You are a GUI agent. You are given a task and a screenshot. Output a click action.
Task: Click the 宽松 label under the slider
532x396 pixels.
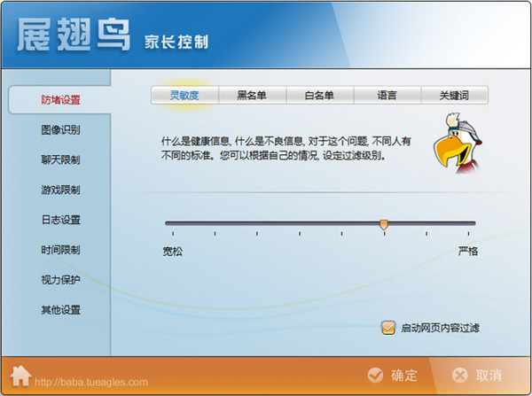172,252
